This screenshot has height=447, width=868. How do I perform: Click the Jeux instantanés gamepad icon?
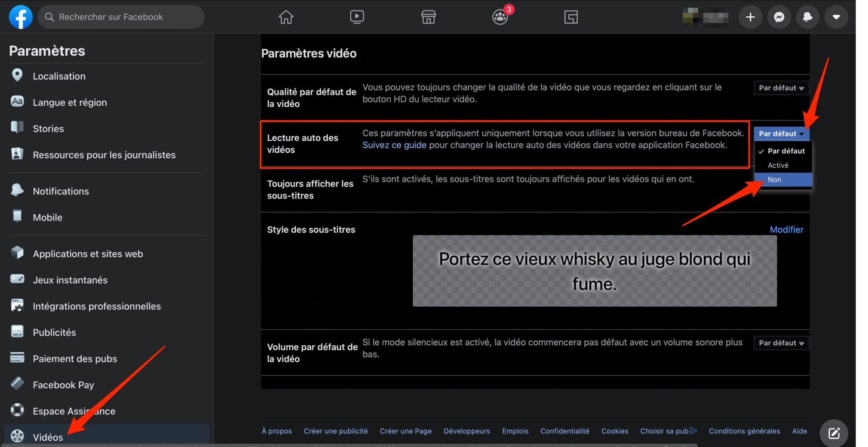coord(17,279)
